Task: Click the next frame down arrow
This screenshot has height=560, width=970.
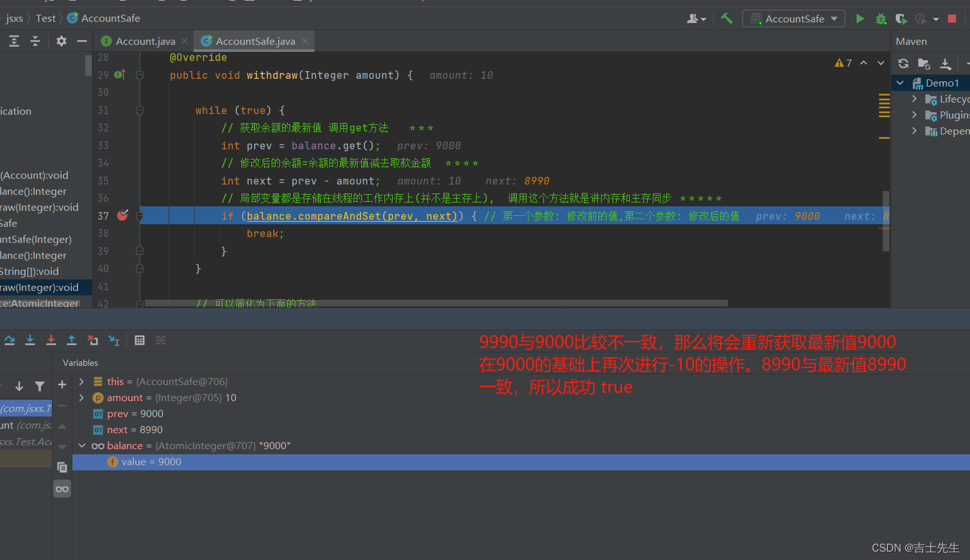Action: point(19,386)
